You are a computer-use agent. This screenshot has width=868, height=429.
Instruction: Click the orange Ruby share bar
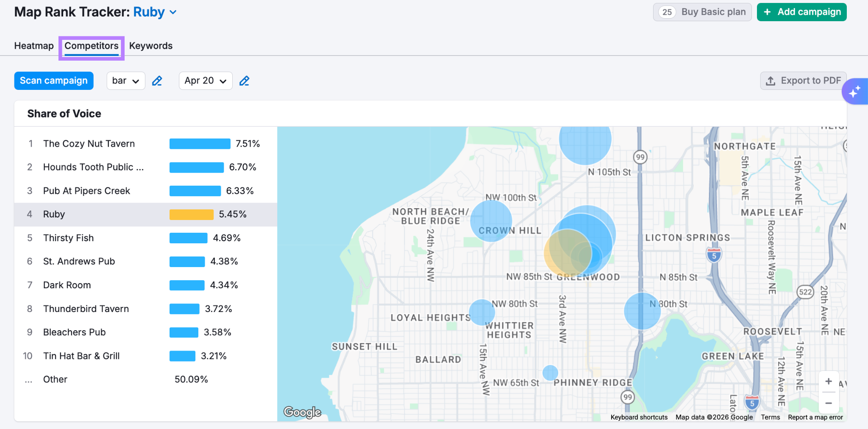tap(192, 214)
